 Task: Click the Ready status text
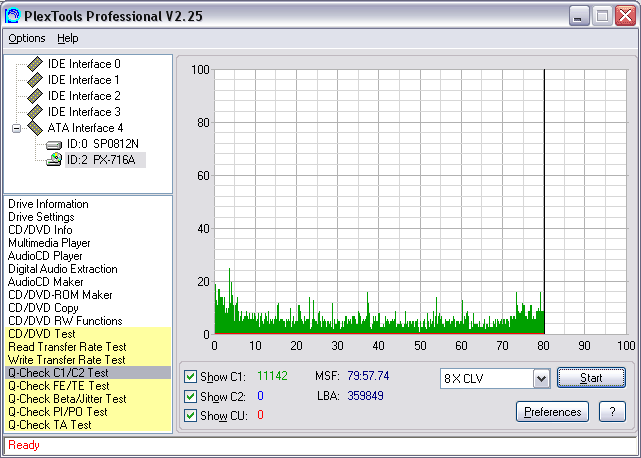coord(24,445)
